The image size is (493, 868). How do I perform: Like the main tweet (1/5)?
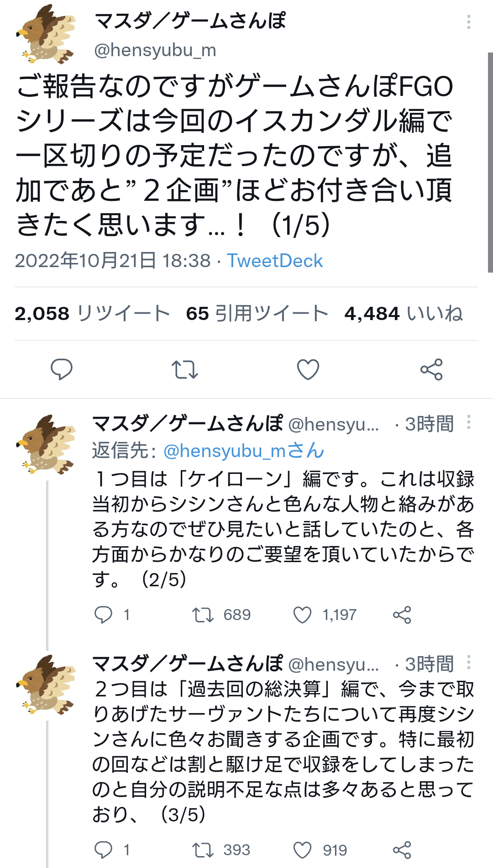tap(308, 369)
